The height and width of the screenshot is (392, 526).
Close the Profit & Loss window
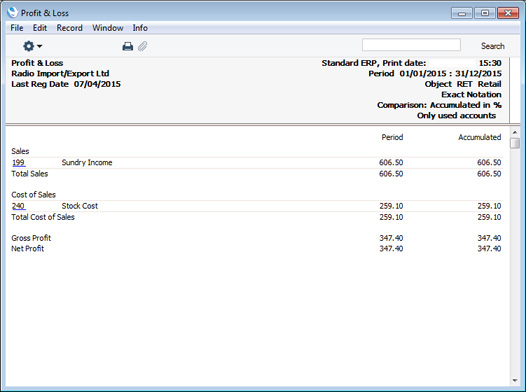point(508,13)
